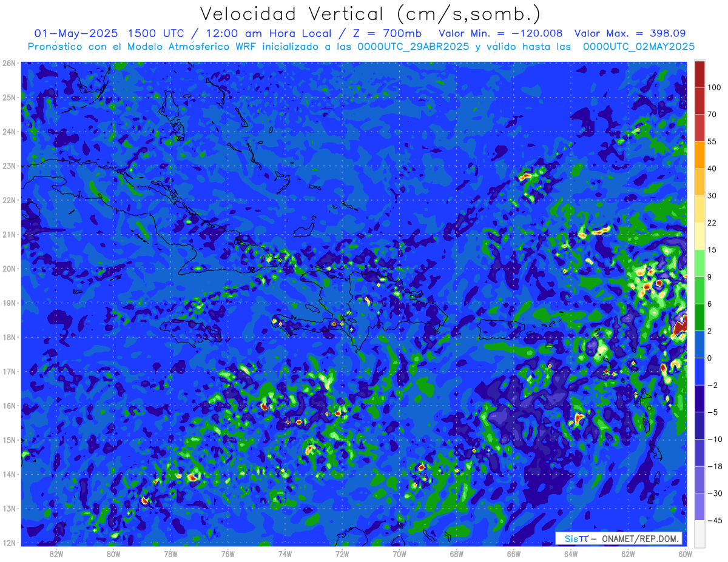Image resolution: width=728 pixels, height=562 pixels.
Task: Click the "78W" longitude label
Action: [170, 554]
